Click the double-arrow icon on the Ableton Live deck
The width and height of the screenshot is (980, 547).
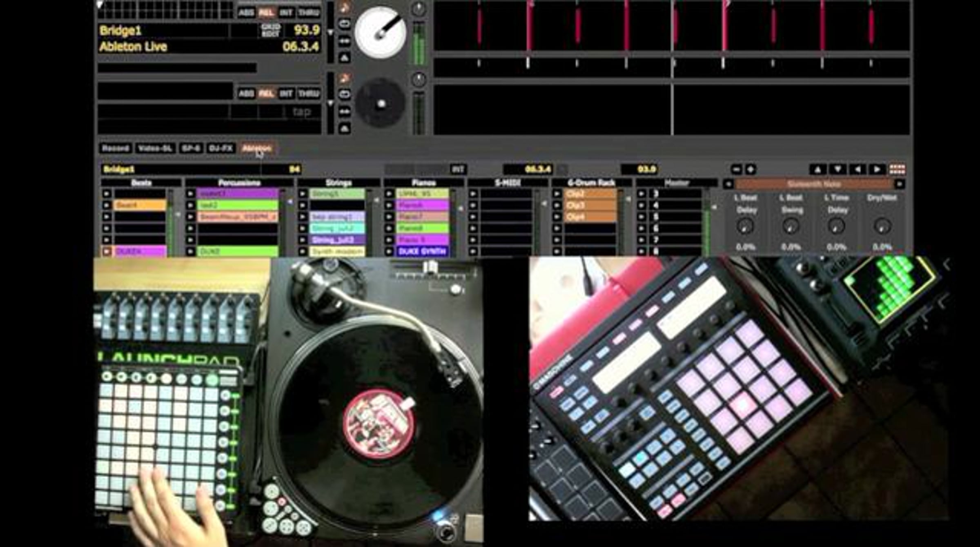(345, 41)
